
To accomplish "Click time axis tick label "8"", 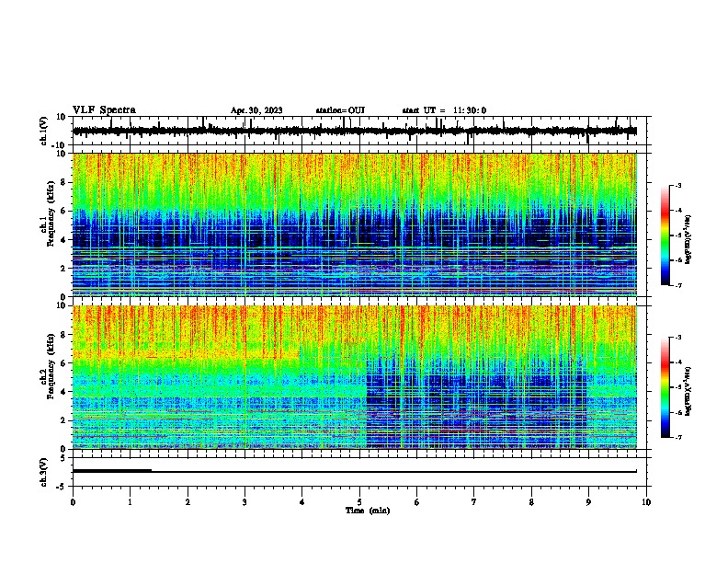I will point(531,502).
